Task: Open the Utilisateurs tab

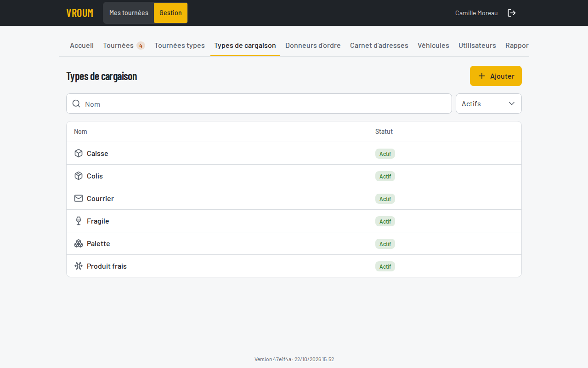Action: click(x=477, y=46)
